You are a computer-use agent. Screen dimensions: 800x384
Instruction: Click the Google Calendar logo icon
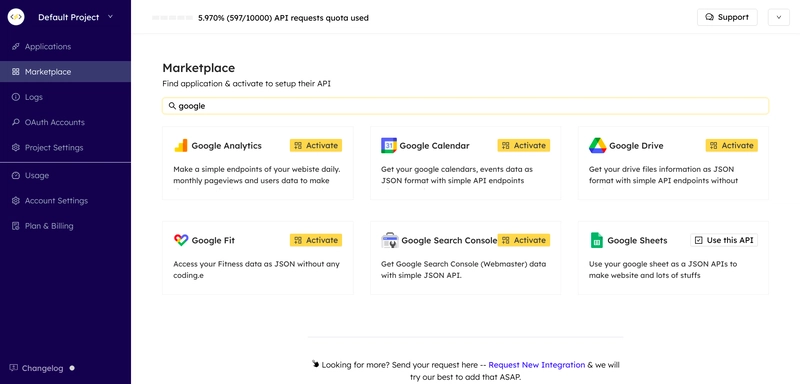point(389,145)
